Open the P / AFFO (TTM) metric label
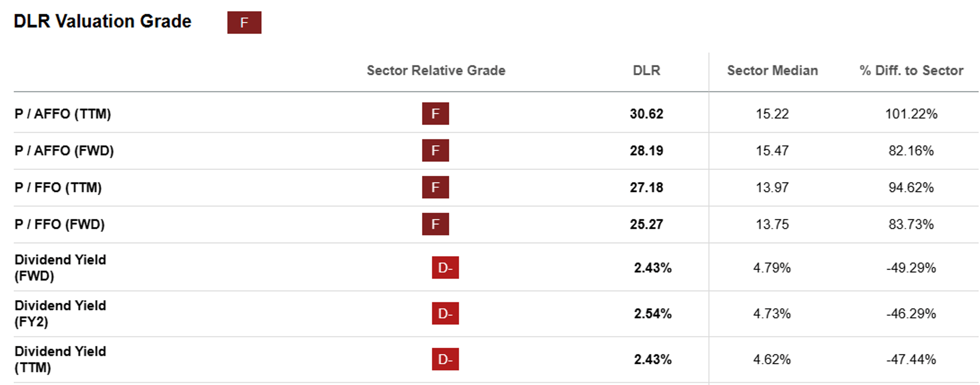Image resolution: width=980 pixels, height=385 pixels. coord(63,114)
